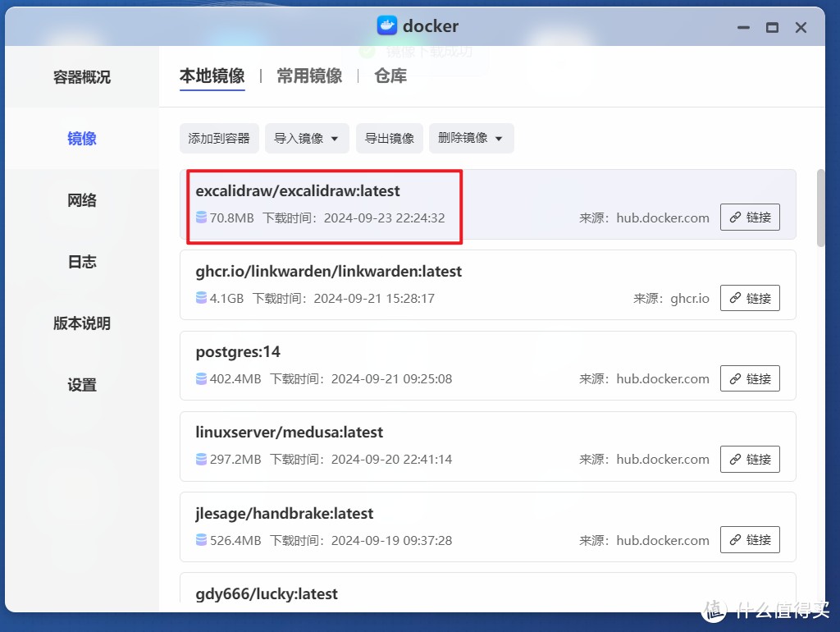840x632 pixels.
Task: Select 设置 in the sidebar
Action: [81, 384]
